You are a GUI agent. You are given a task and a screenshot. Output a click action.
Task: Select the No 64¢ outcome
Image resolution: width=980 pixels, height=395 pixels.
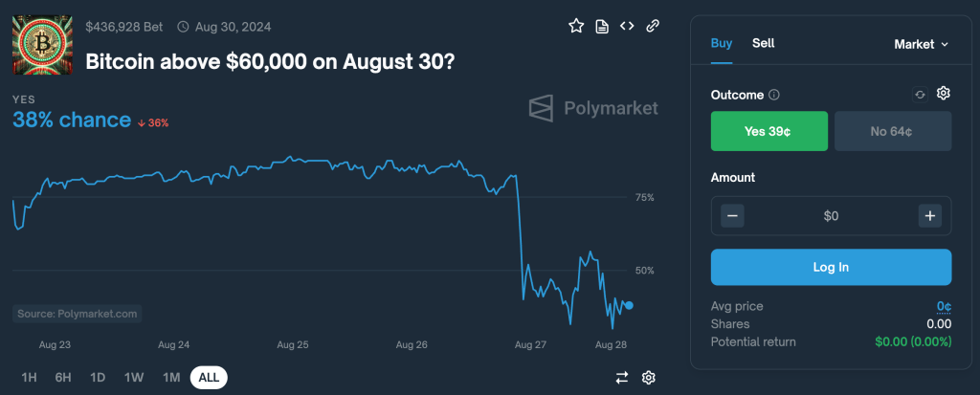893,131
